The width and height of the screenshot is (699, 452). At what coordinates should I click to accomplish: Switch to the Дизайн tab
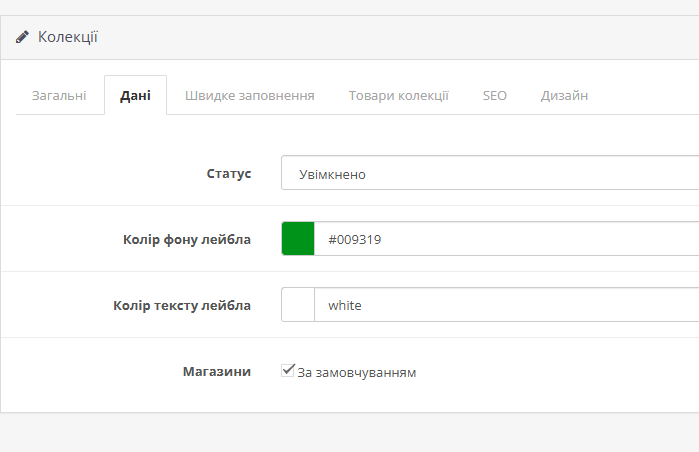pos(564,95)
